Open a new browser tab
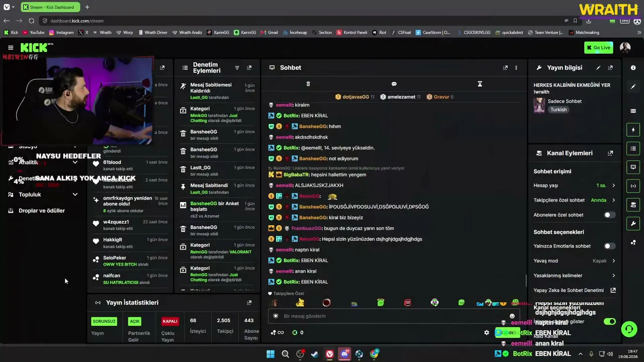This screenshot has height=362, width=644. [87, 7]
